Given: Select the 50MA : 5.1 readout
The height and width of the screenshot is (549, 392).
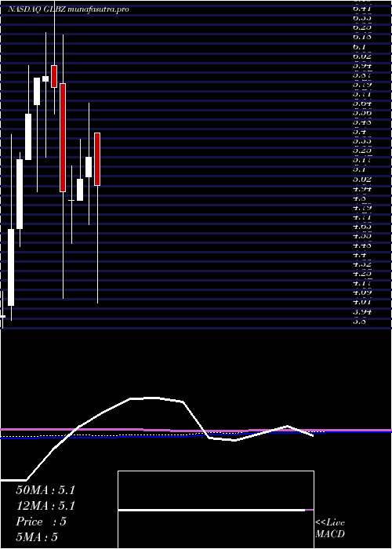Looking at the screenshot, I should coord(45,490).
